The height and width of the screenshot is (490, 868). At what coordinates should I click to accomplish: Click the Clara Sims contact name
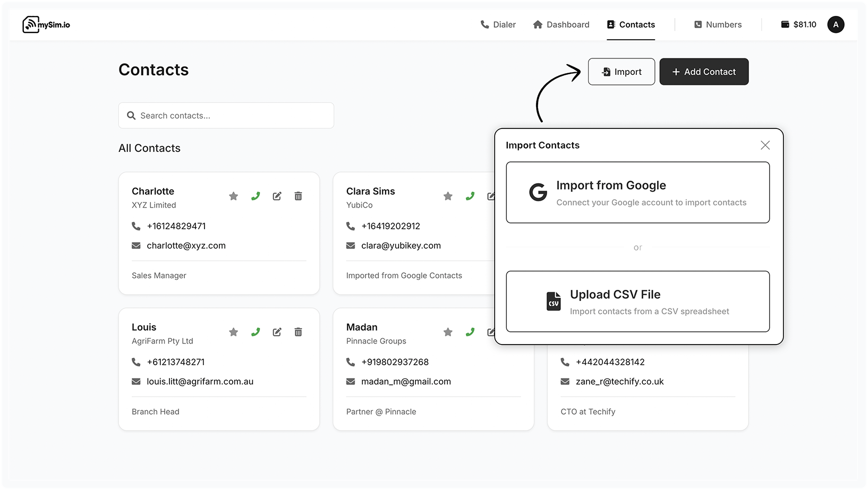point(371,191)
